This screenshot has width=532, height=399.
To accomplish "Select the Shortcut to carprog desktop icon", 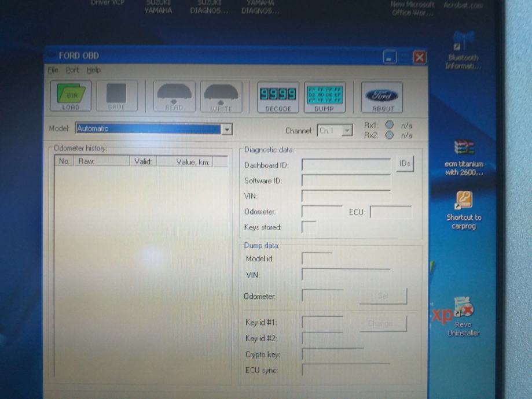I will [464, 210].
